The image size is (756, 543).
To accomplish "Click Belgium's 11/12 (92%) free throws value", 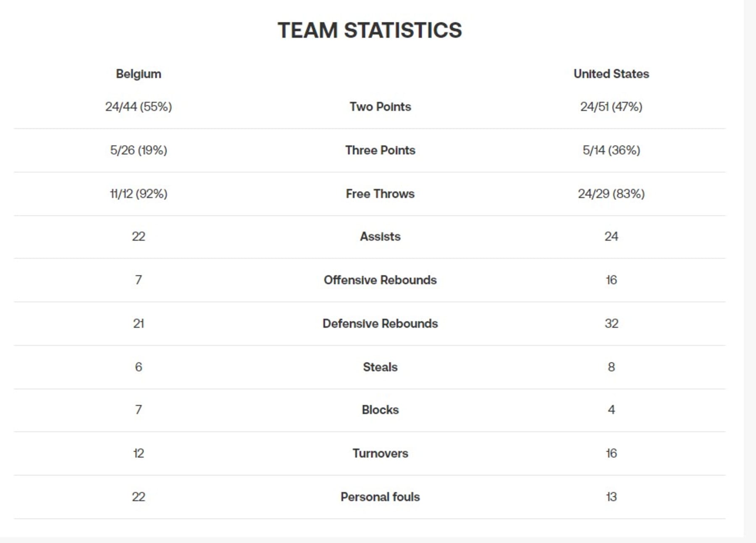I will pos(139,194).
